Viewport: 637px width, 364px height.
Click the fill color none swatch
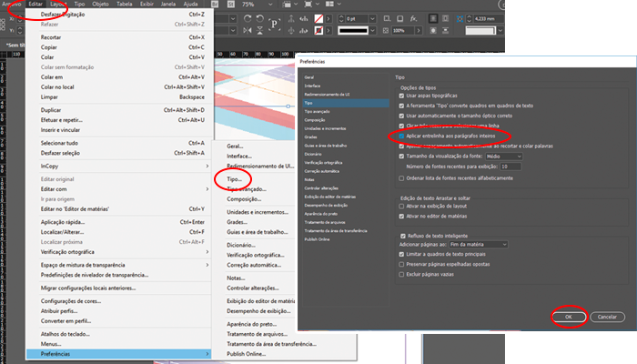pyautogui.click(x=318, y=19)
